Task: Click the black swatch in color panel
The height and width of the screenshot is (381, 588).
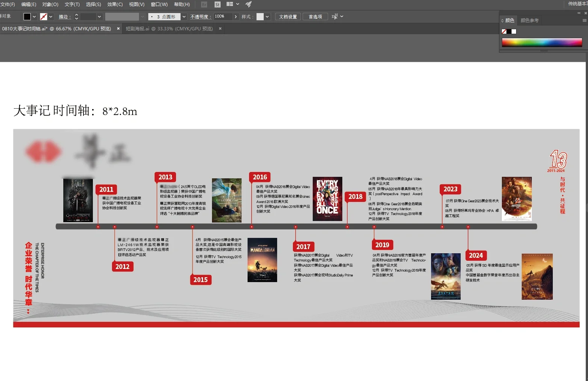Action: pyautogui.click(x=509, y=31)
